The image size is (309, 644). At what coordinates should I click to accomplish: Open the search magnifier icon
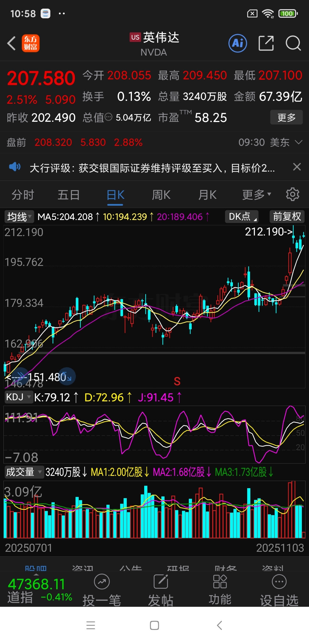pos(293,43)
